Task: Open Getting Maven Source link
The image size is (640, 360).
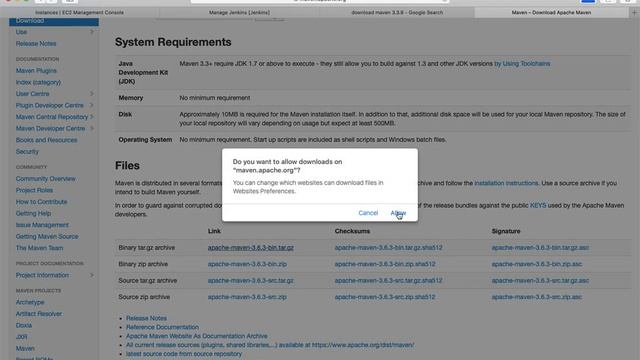Action: [47, 236]
